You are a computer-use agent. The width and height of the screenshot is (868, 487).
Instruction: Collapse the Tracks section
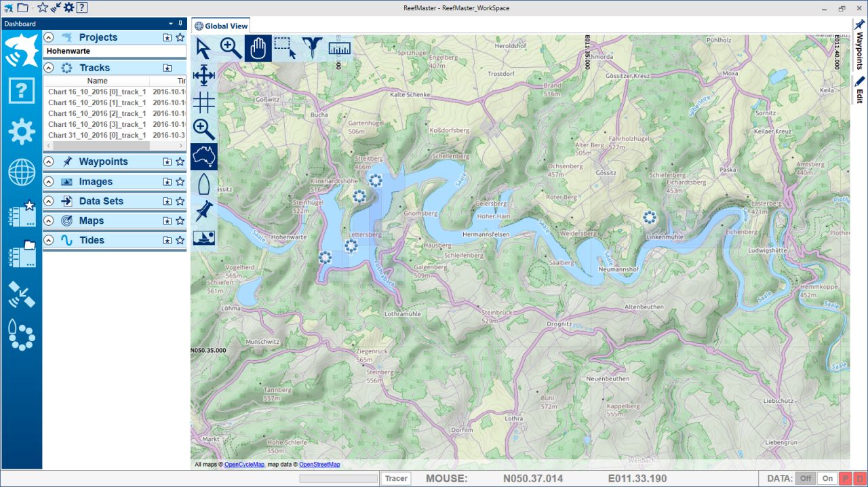[49, 68]
